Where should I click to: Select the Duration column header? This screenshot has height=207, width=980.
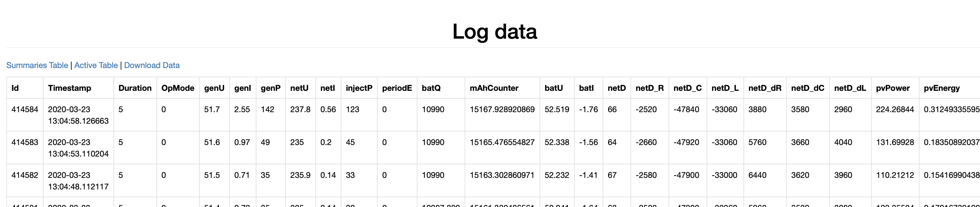(135, 88)
